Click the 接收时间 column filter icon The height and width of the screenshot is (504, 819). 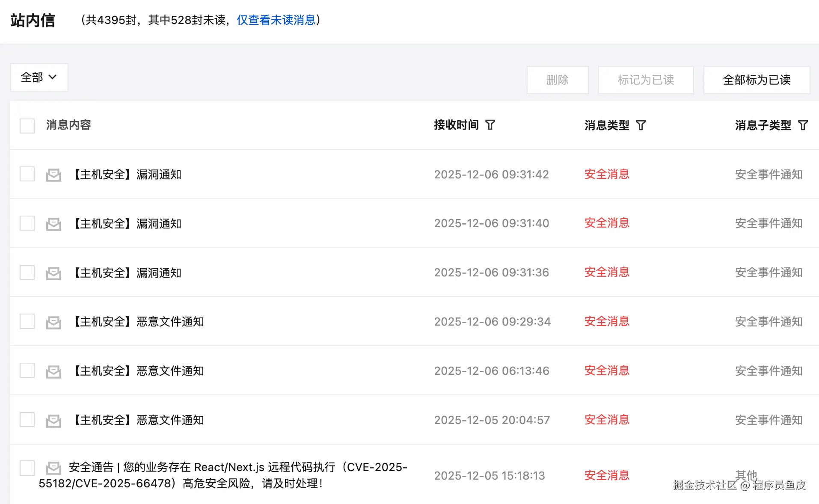(490, 125)
